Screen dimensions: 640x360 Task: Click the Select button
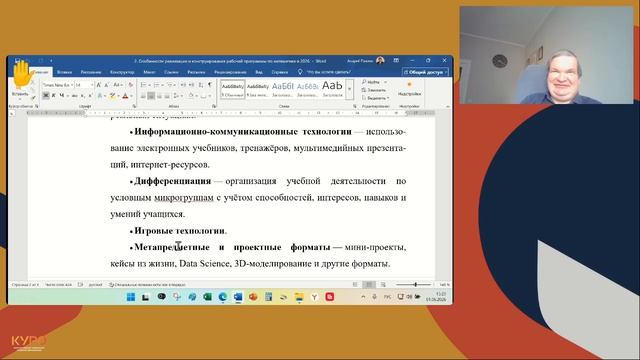click(376, 98)
